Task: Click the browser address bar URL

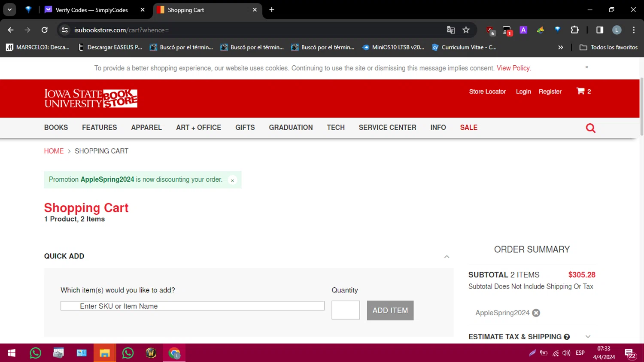Action: pyautogui.click(x=122, y=30)
